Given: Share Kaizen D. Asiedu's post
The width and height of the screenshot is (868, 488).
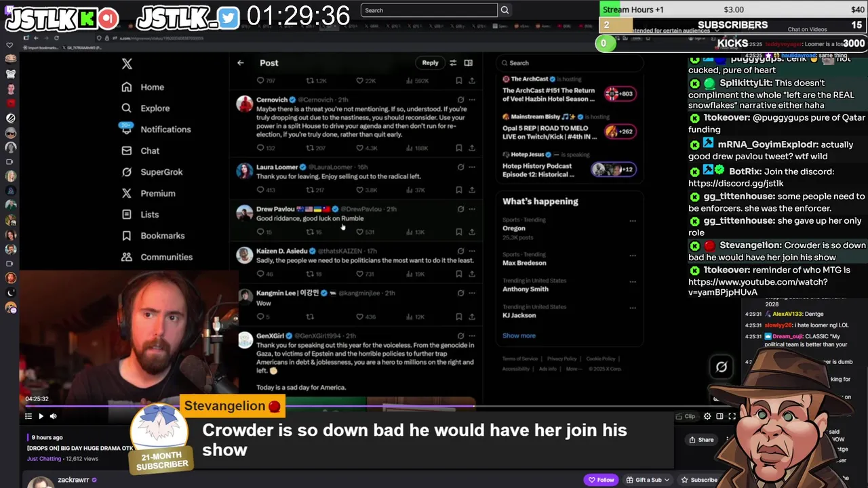Looking at the screenshot, I should pos(472,274).
